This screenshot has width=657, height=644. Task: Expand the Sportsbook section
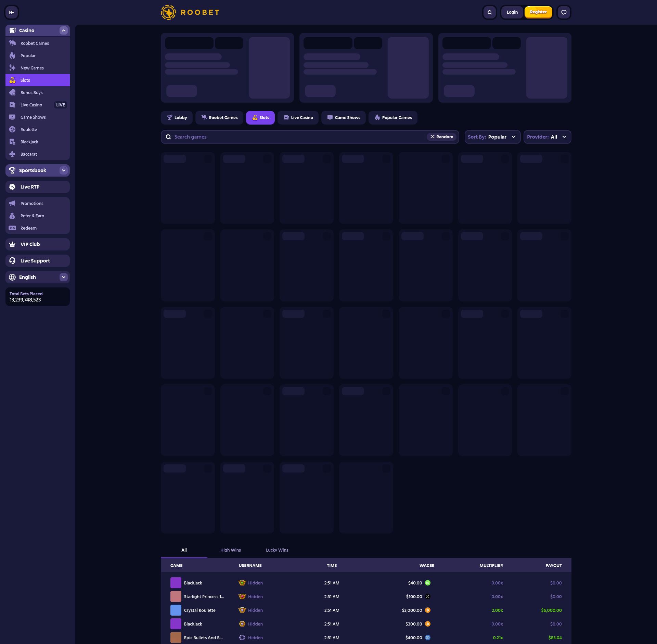pyautogui.click(x=63, y=170)
